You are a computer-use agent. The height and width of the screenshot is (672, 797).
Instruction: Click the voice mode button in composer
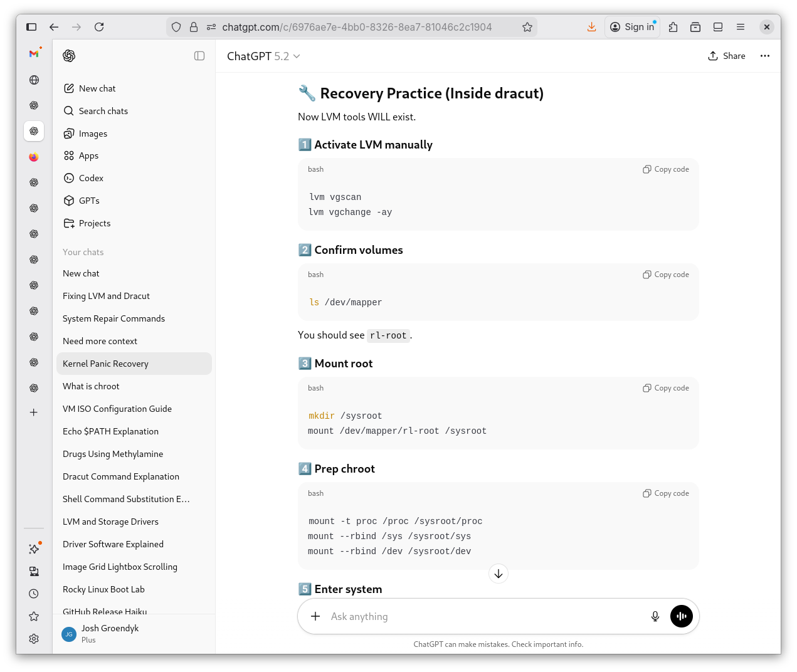coord(681,616)
